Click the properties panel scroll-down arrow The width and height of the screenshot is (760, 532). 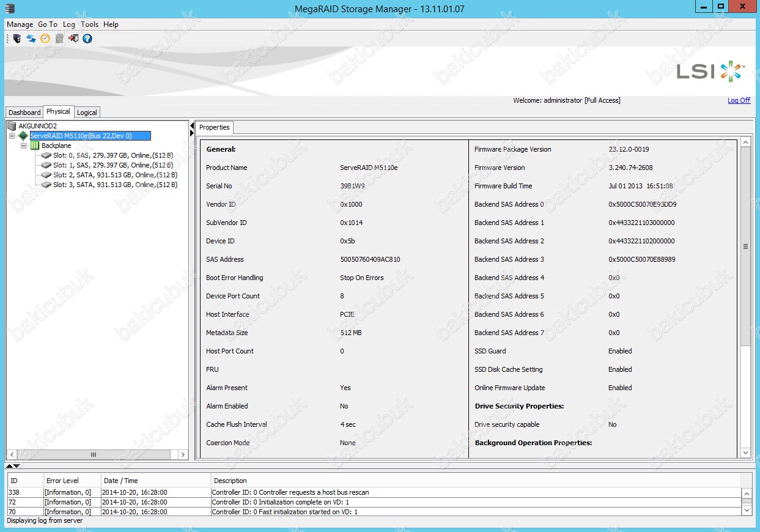click(x=745, y=453)
